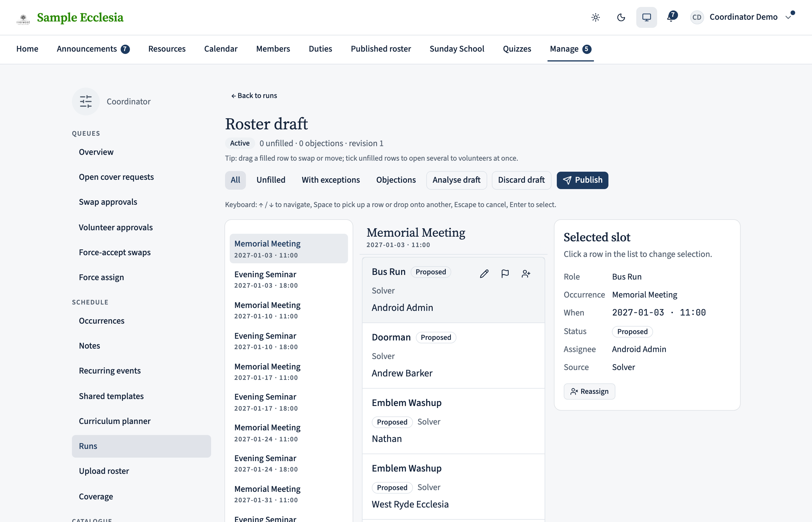The width and height of the screenshot is (812, 522).
Task: Open Curriculum planner in sidebar
Action: point(141,421)
